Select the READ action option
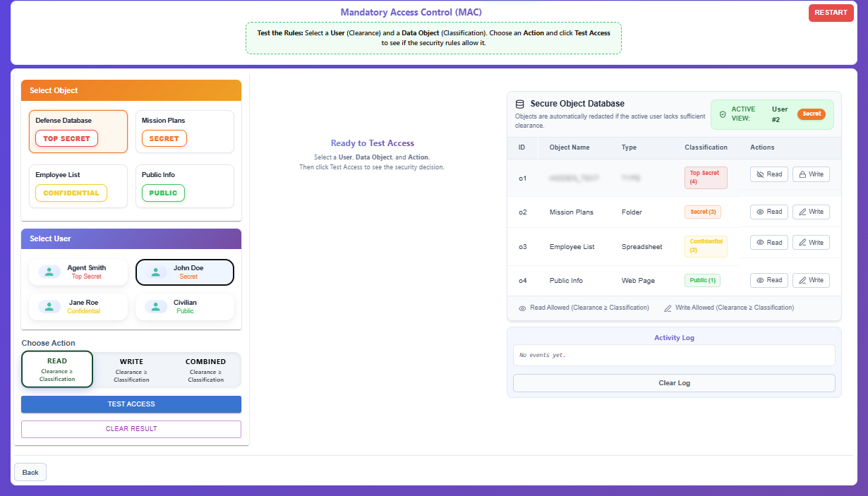The width and height of the screenshot is (868, 496). (57, 369)
